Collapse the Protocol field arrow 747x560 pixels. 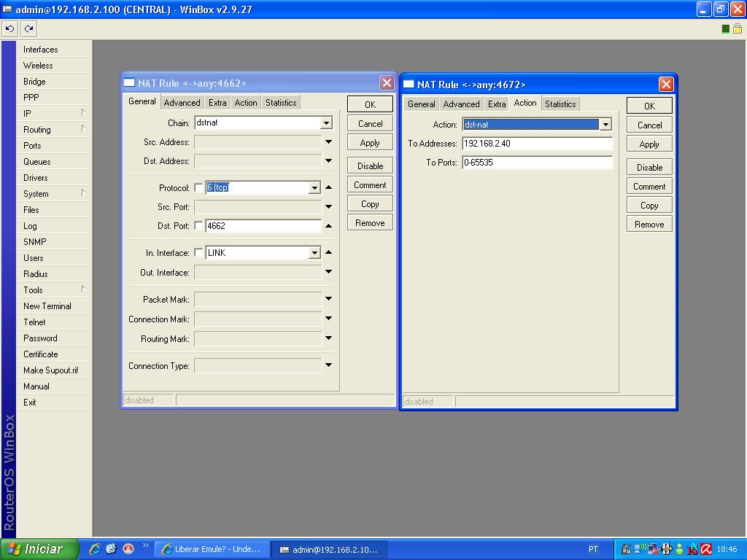(x=329, y=187)
